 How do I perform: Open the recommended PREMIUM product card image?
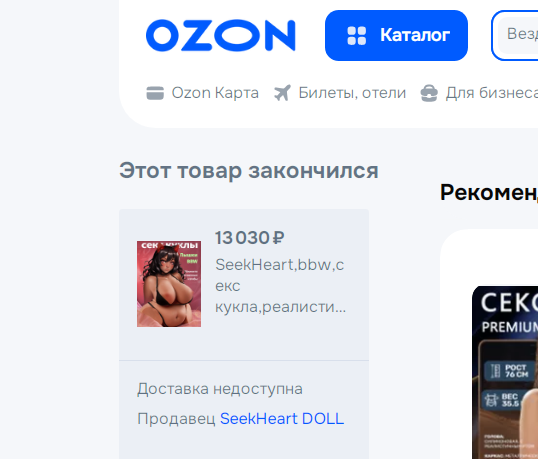[x=505, y=372]
